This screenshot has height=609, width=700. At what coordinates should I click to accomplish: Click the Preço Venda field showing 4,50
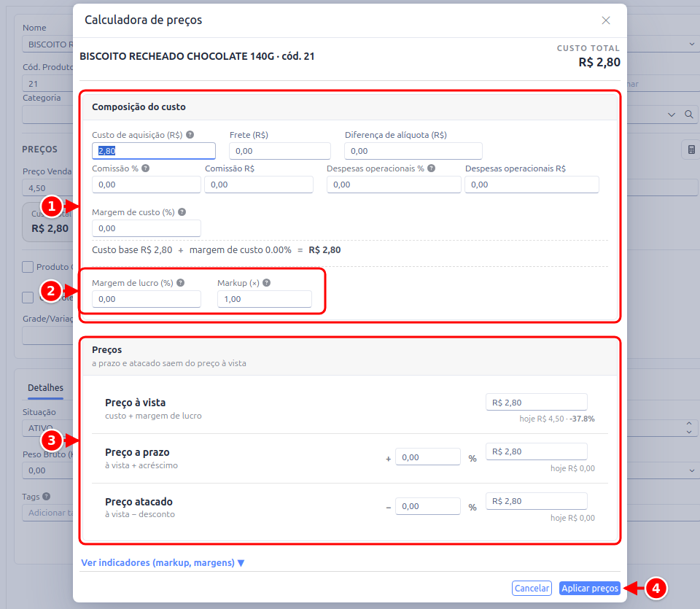[48, 188]
